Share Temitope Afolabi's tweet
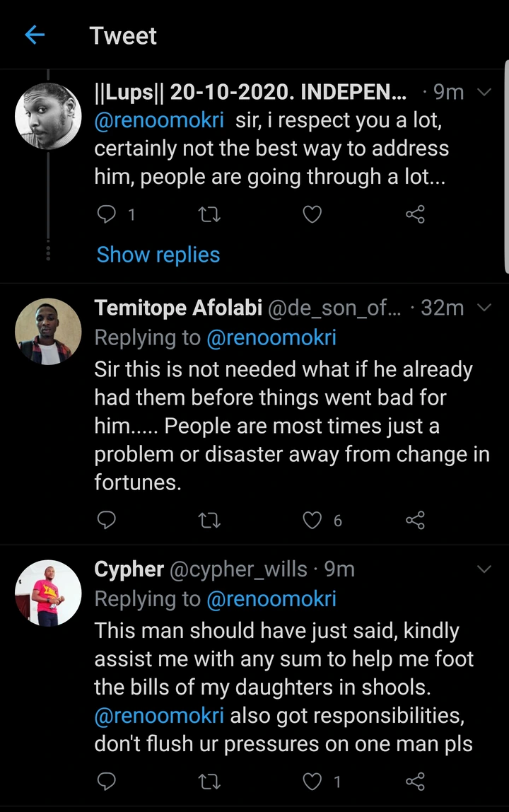509x812 pixels. pyautogui.click(x=415, y=521)
